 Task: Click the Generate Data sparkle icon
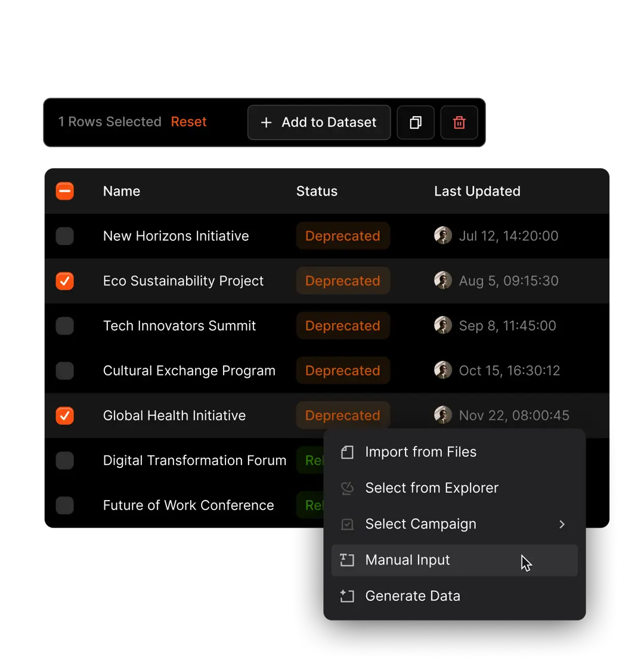click(x=347, y=596)
